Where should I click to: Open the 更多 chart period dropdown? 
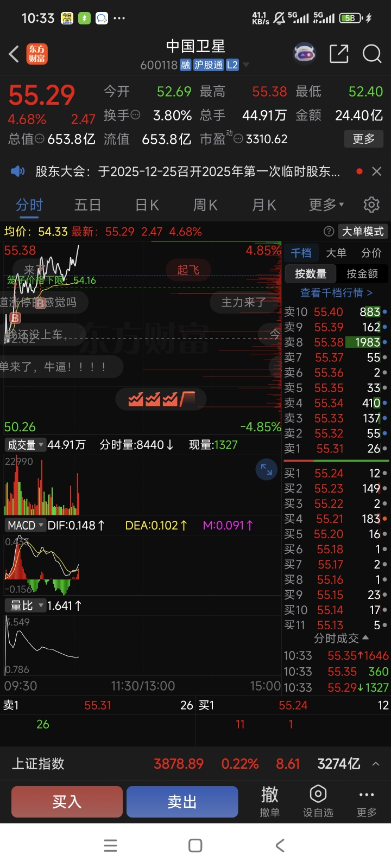(326, 205)
